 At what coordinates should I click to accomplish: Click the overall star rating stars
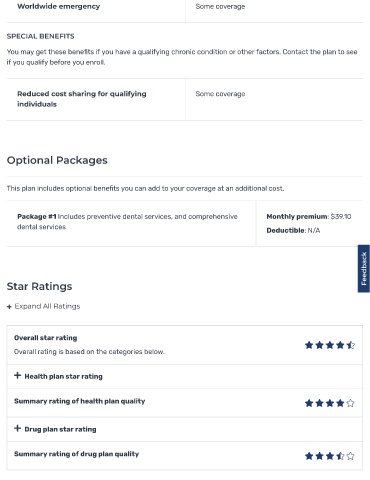[x=330, y=345]
